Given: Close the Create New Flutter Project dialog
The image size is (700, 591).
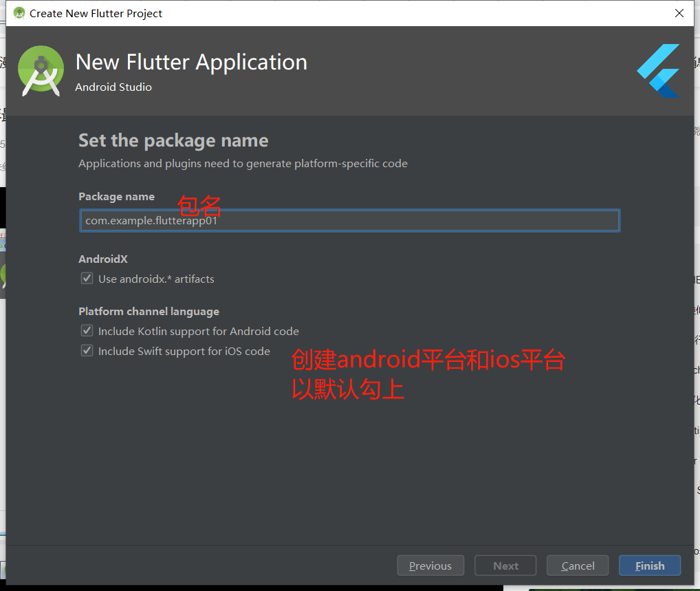Looking at the screenshot, I should click(x=679, y=13).
